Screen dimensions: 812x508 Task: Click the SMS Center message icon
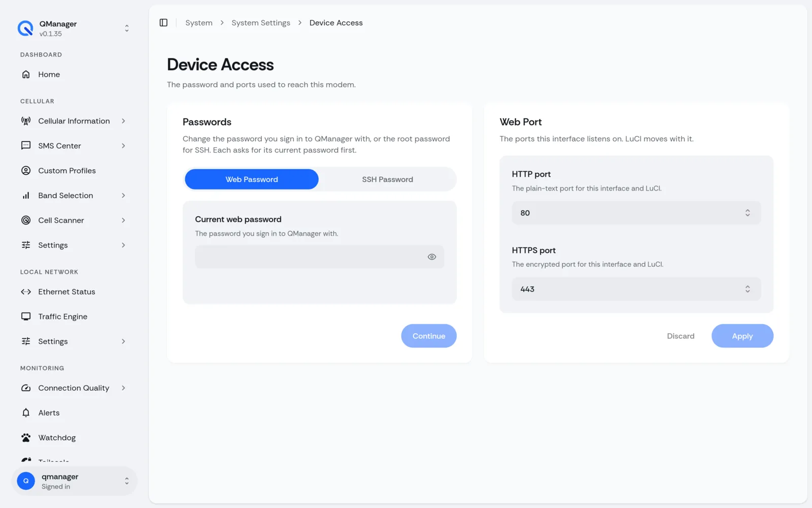[26, 146]
